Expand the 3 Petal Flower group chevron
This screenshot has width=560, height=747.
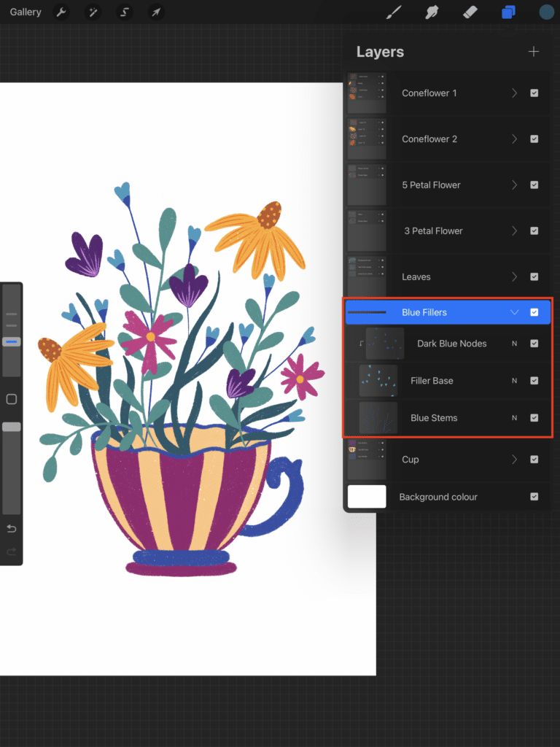tap(514, 231)
